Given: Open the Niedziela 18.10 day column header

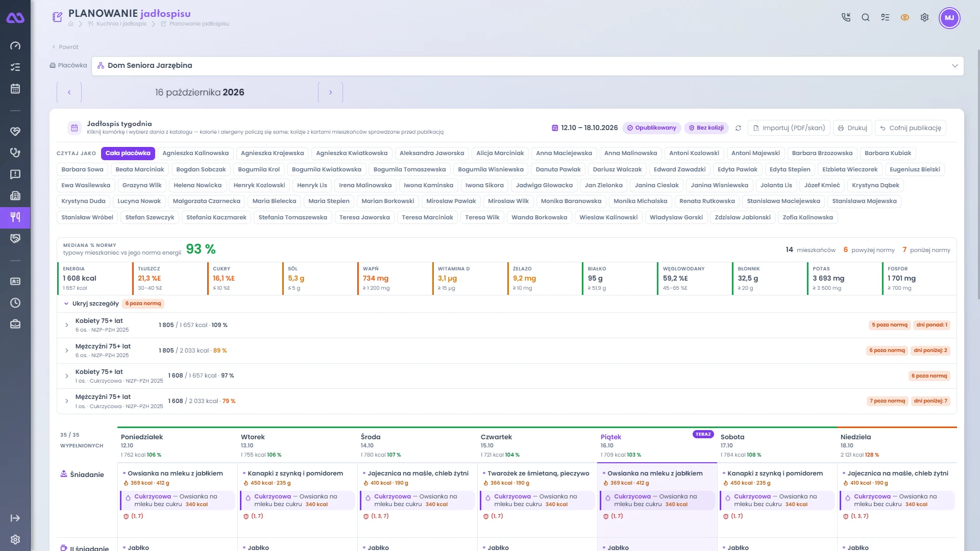Looking at the screenshot, I should 897,445.
